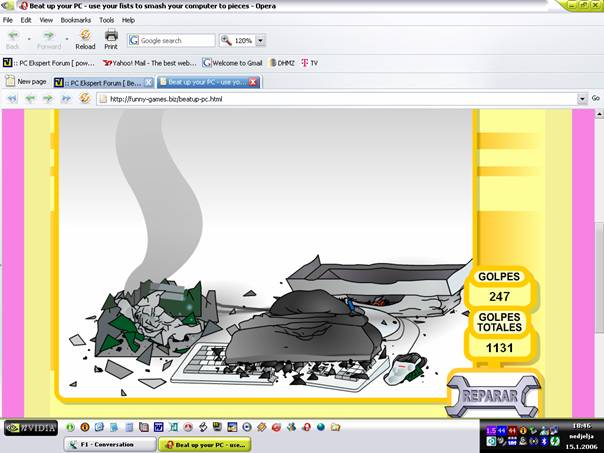Open the Tools menu
Viewport: 604px width, 453px height.
(x=106, y=20)
